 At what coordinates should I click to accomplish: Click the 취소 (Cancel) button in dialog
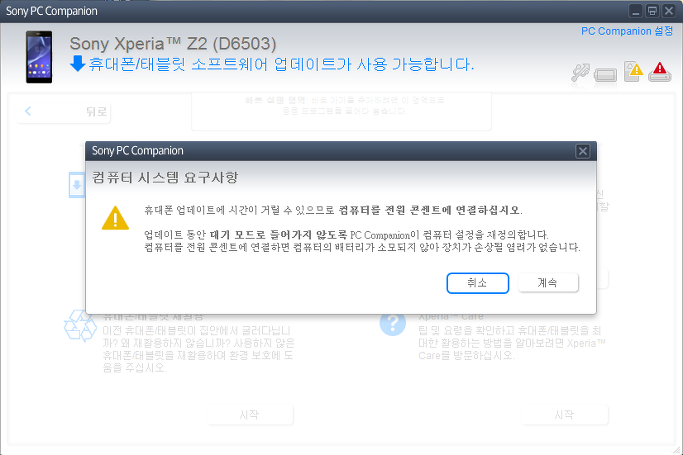(477, 283)
